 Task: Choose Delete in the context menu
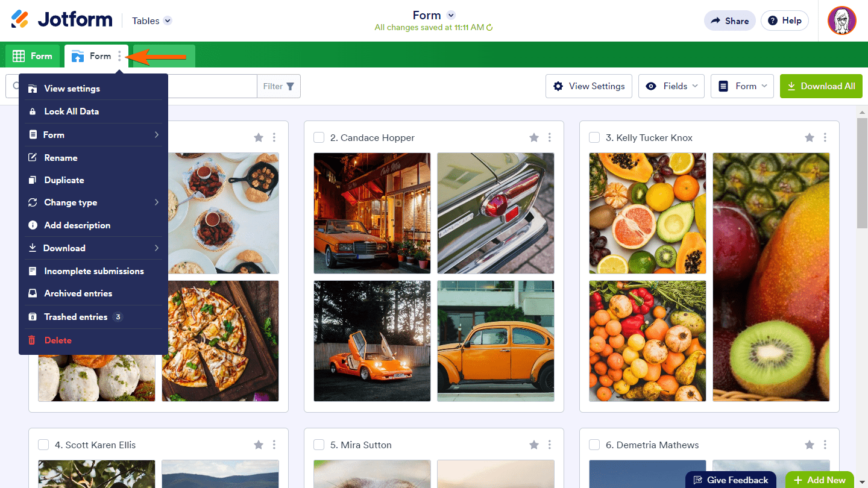click(x=93, y=340)
